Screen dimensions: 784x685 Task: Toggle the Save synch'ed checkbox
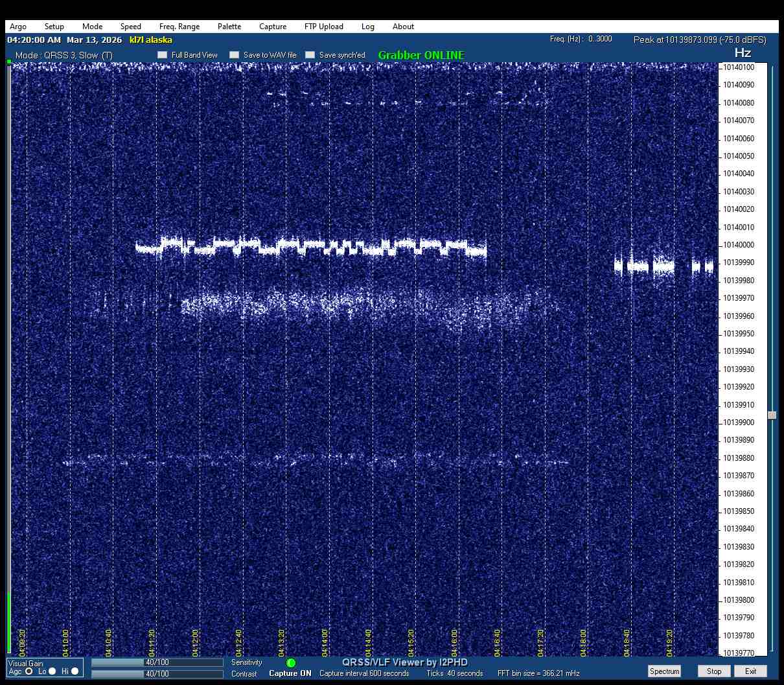click(x=310, y=55)
